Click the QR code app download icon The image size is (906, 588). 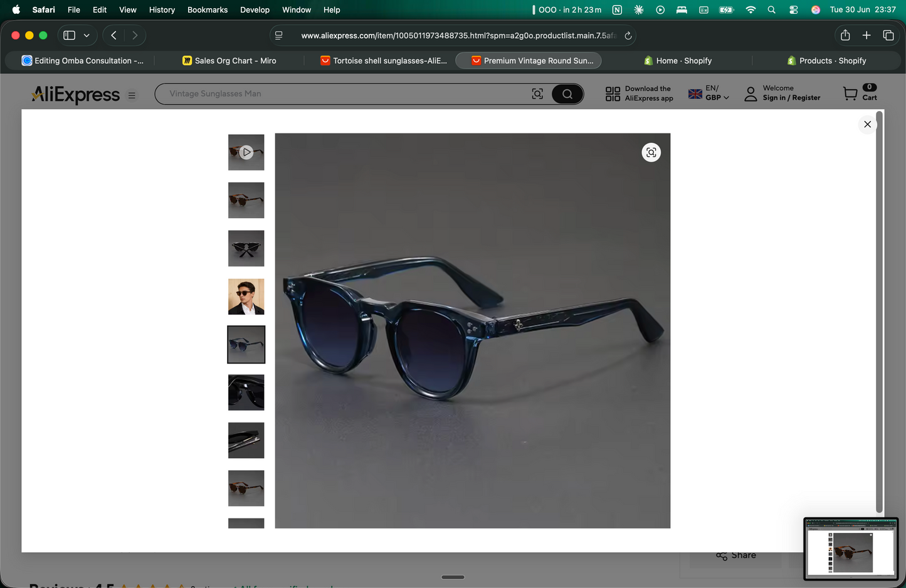[x=613, y=94]
